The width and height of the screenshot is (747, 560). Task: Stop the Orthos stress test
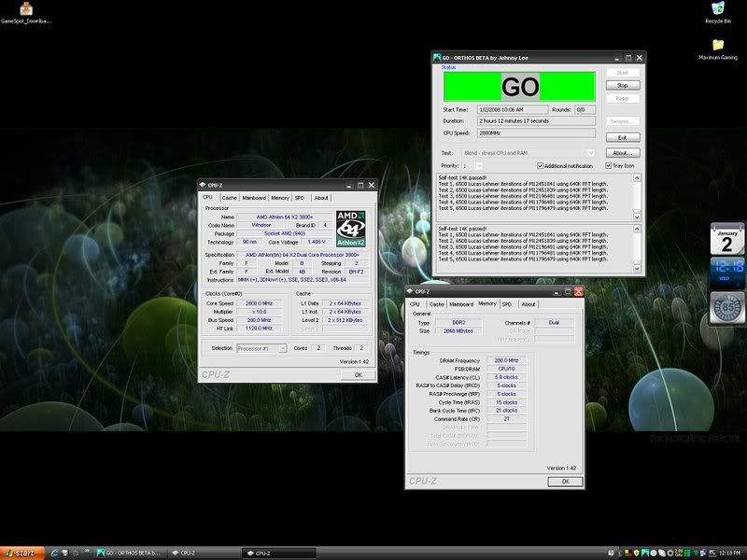tap(623, 85)
